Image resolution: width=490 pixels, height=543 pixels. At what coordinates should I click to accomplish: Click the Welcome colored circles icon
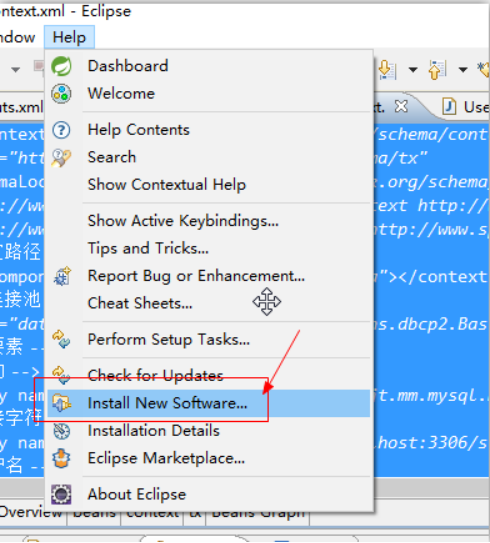click(61, 94)
